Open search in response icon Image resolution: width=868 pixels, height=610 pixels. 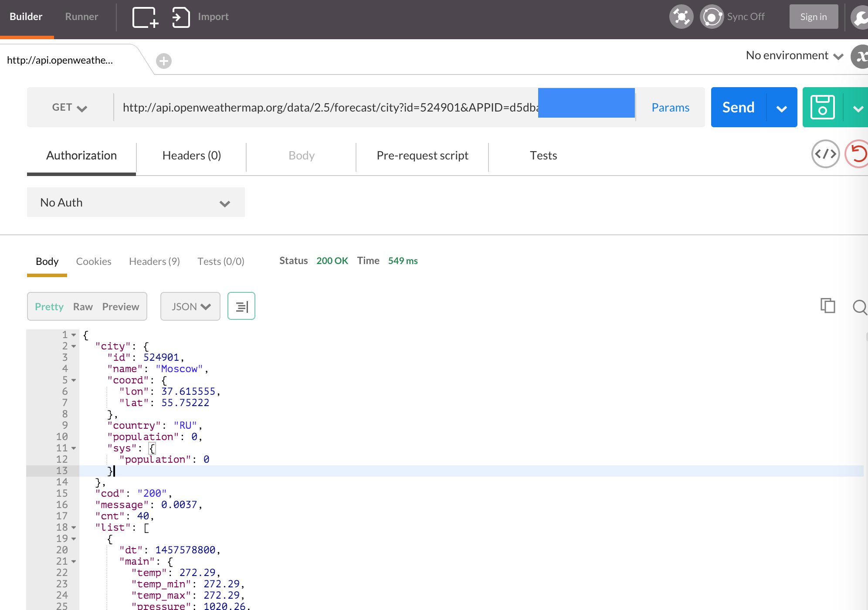[x=860, y=307]
